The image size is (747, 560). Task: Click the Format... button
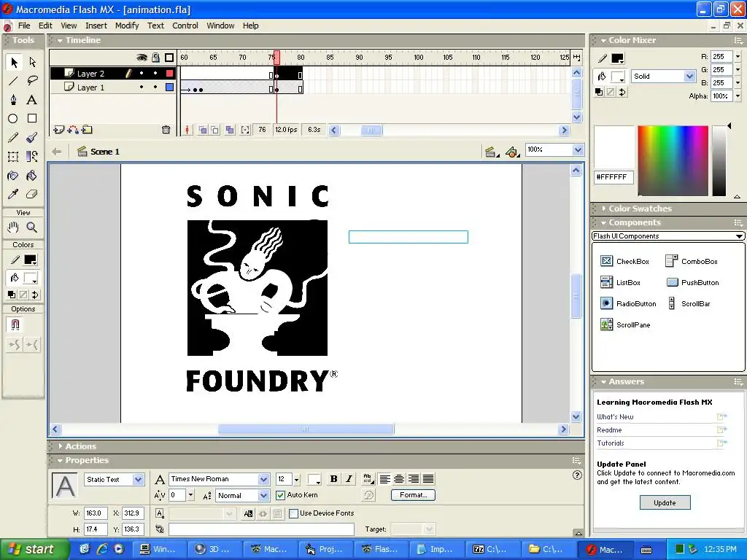pyautogui.click(x=413, y=495)
